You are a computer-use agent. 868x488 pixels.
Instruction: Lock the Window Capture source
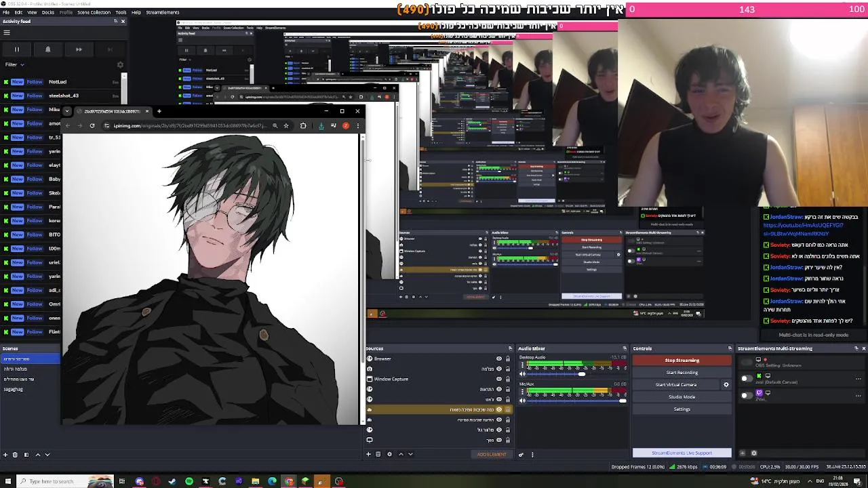click(x=507, y=379)
